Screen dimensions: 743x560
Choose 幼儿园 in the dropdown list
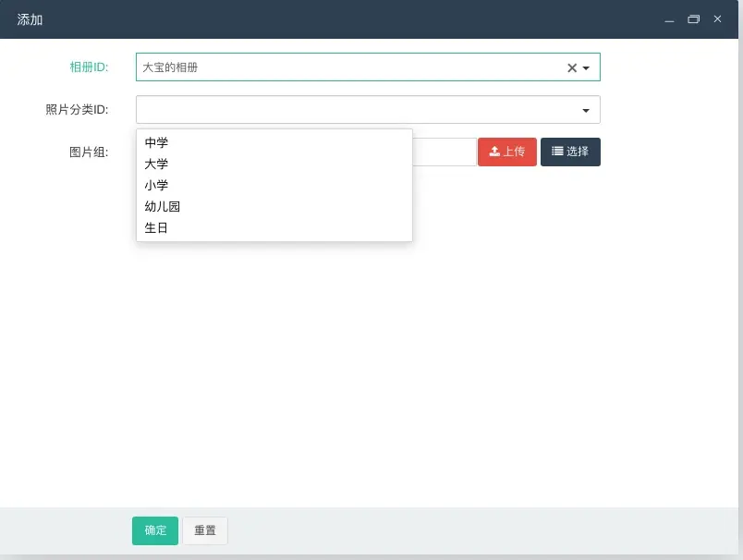[x=274, y=207]
